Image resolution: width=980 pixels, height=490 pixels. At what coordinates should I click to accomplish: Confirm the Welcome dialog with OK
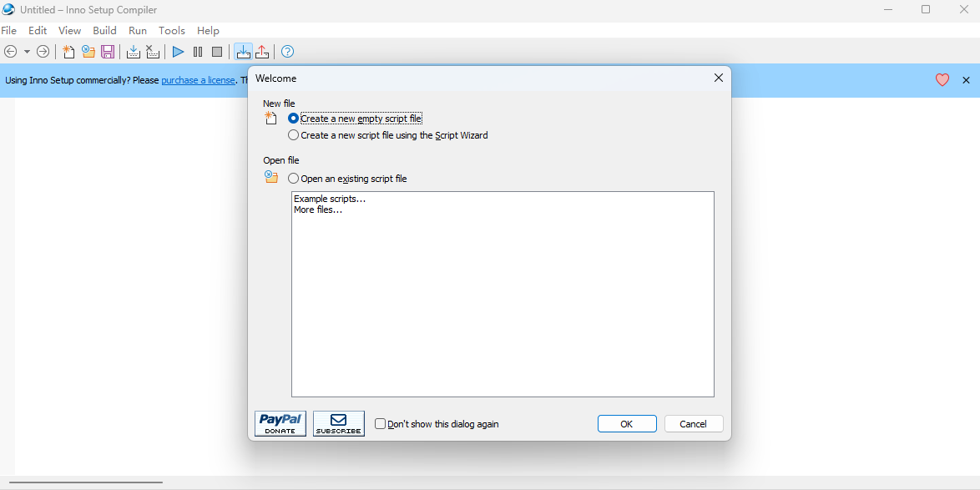point(626,423)
